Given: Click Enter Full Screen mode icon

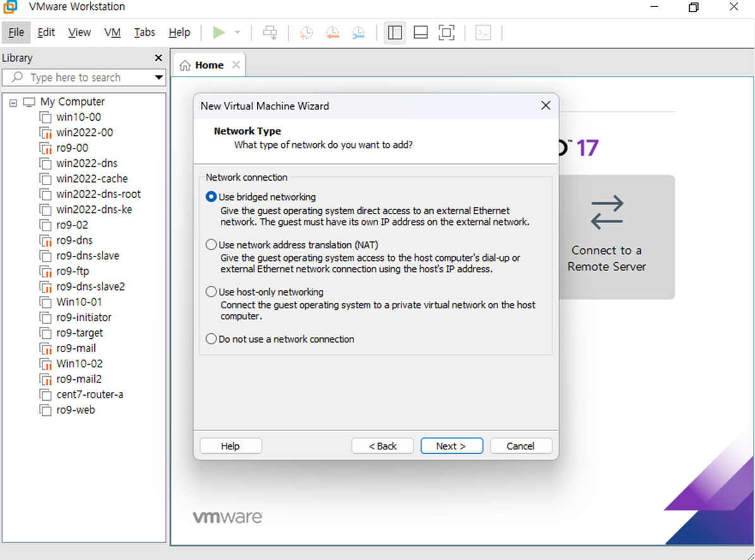Looking at the screenshot, I should [446, 33].
